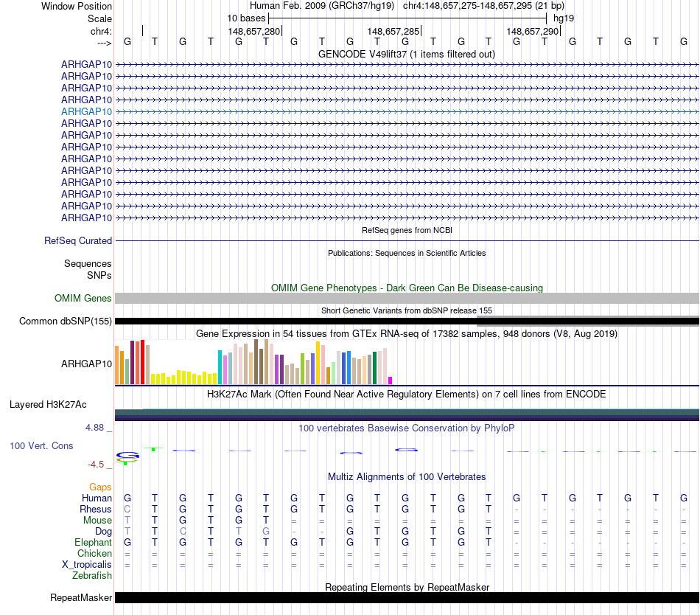Click the chr4:148,657,275-148,657,295 coordinates text
The width and height of the screenshot is (700, 615).
point(484,6)
